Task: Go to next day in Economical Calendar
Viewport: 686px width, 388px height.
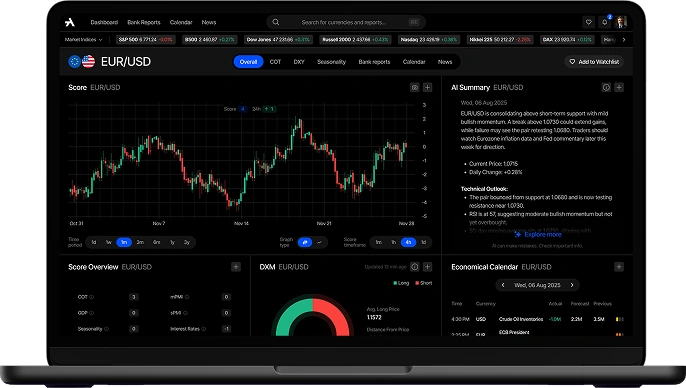Action: point(572,285)
